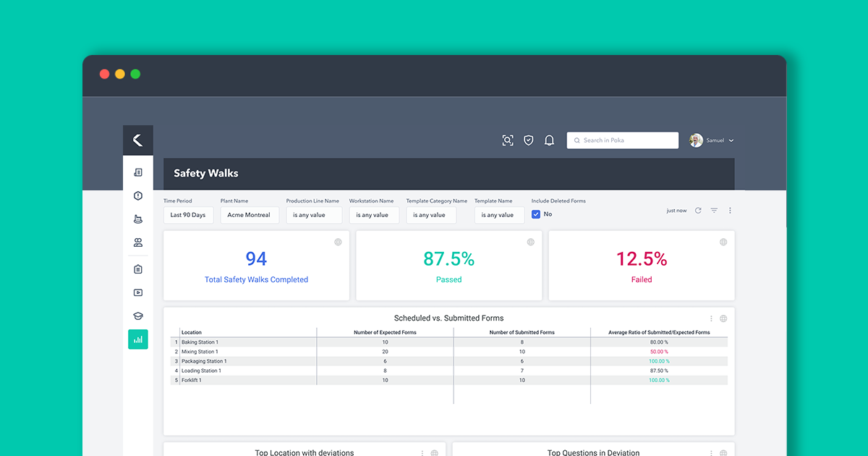
Task: Click the shield-check security icon
Action: tap(528, 140)
